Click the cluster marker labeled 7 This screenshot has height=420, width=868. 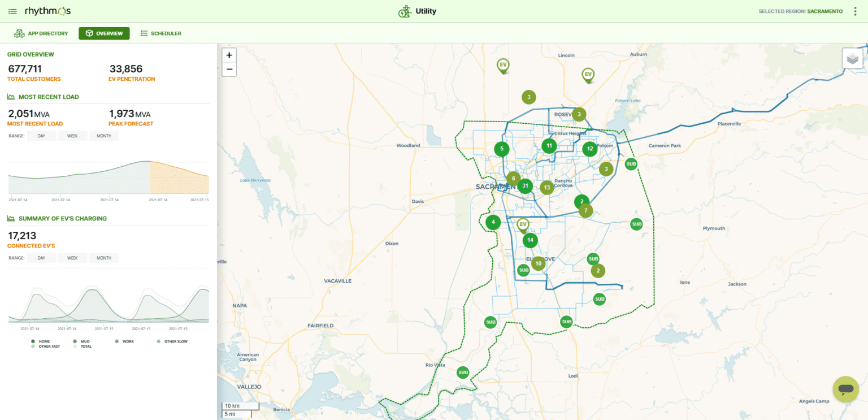coord(586,211)
